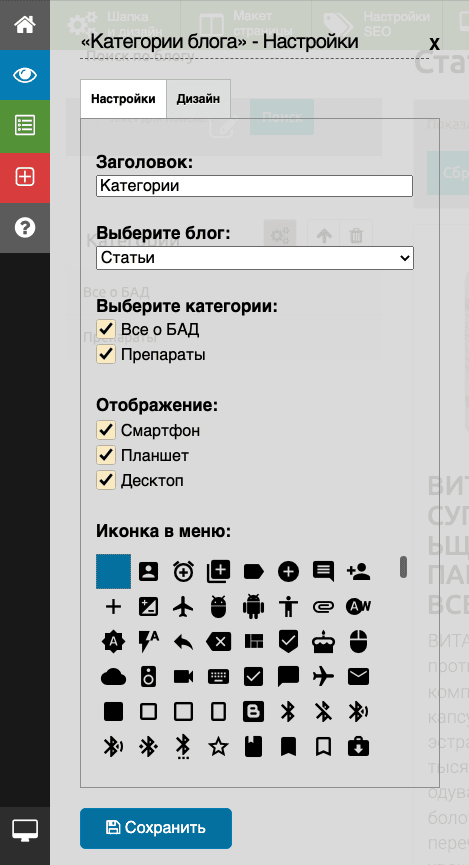Select the disabled Bluetooth (crossed) icon

click(323, 712)
